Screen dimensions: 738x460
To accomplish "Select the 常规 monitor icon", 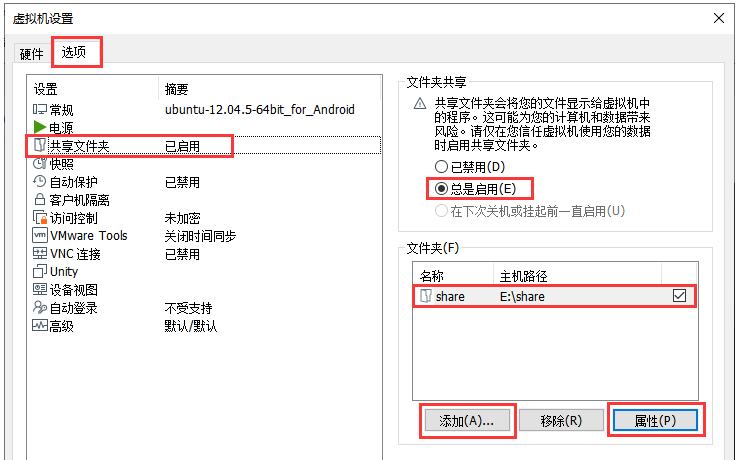I will coord(40,109).
